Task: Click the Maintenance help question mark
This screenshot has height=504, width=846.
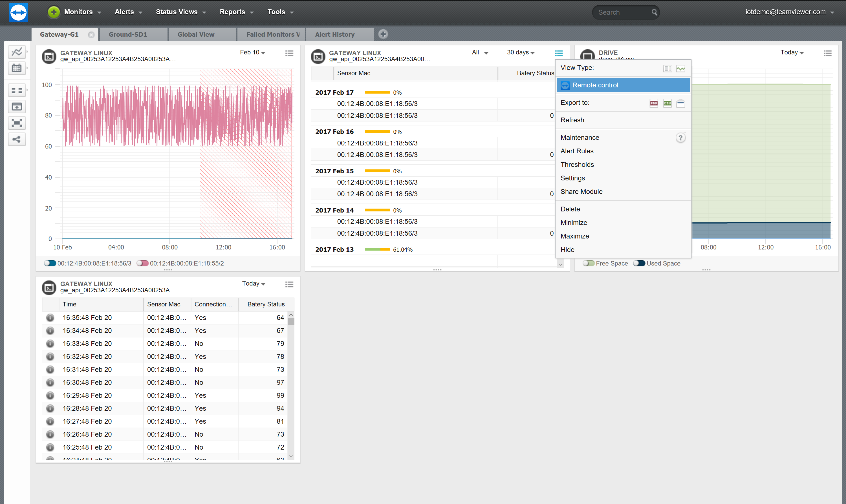Action: (680, 138)
